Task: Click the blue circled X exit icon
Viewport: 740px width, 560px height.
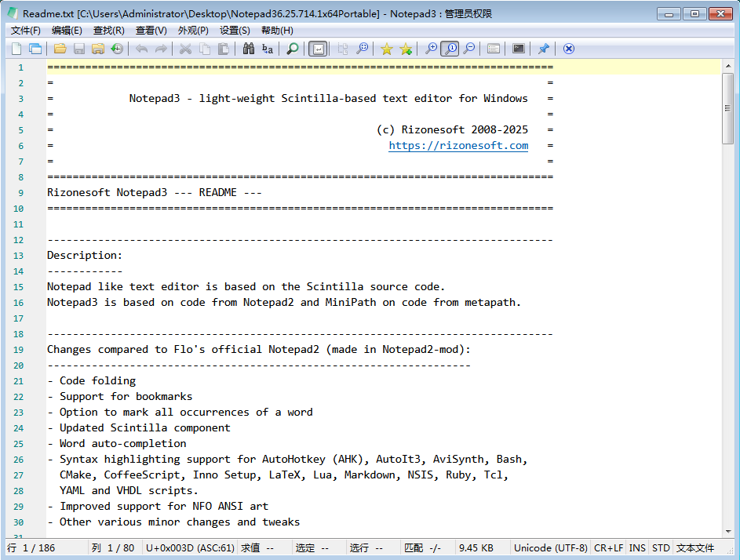Action: pos(569,49)
